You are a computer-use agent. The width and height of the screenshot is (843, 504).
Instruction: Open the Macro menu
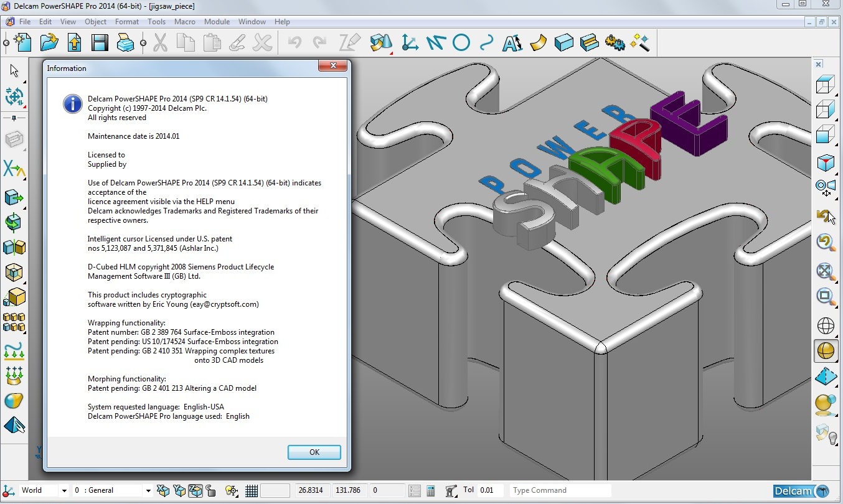click(185, 22)
